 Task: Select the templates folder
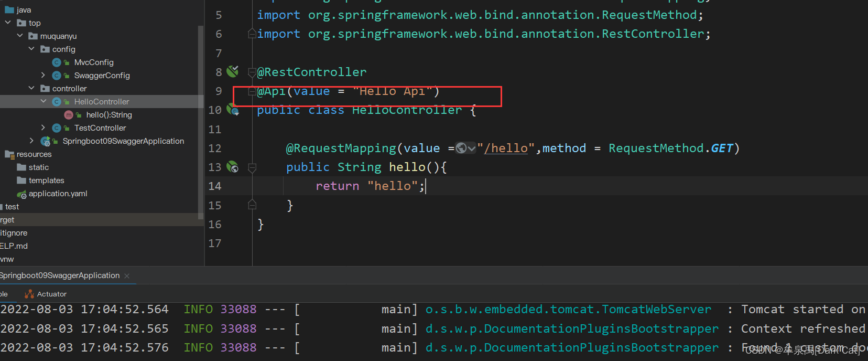(x=46, y=181)
